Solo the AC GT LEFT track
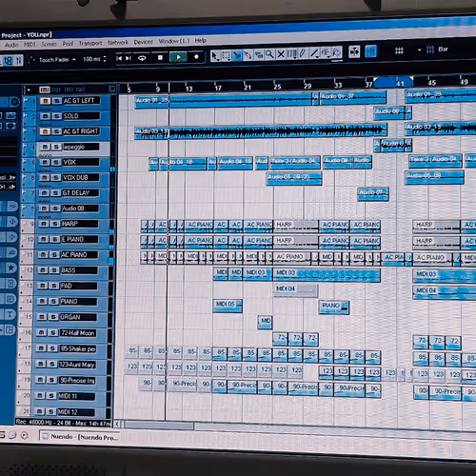476x476 pixels. tap(57, 101)
